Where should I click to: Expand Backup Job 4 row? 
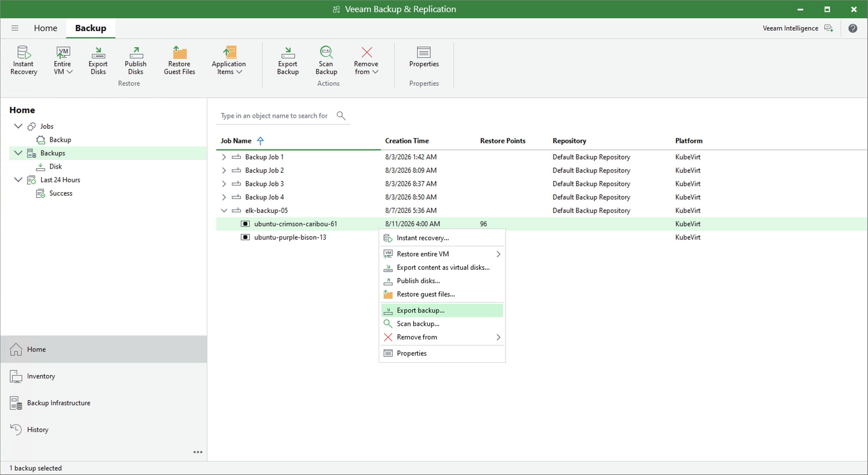click(x=224, y=197)
